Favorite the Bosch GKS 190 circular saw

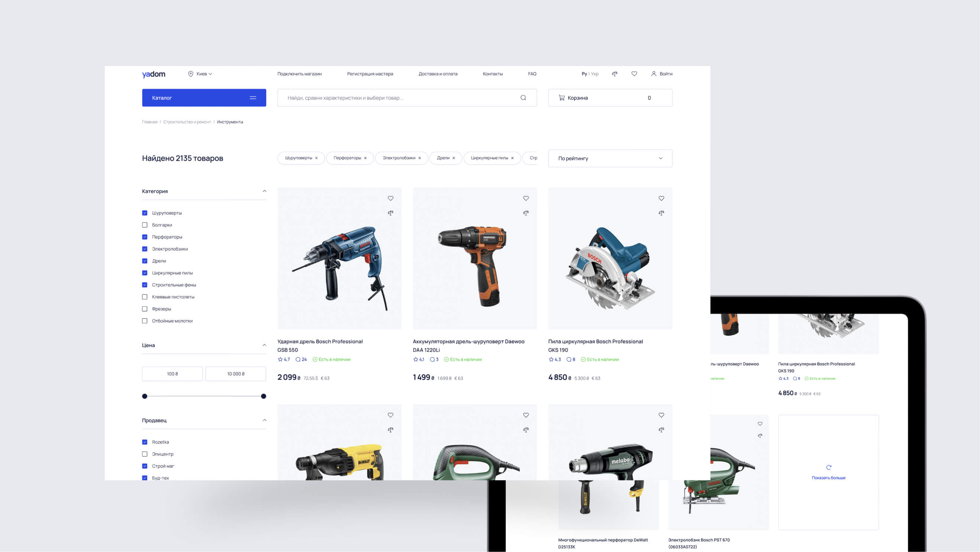pos(661,199)
